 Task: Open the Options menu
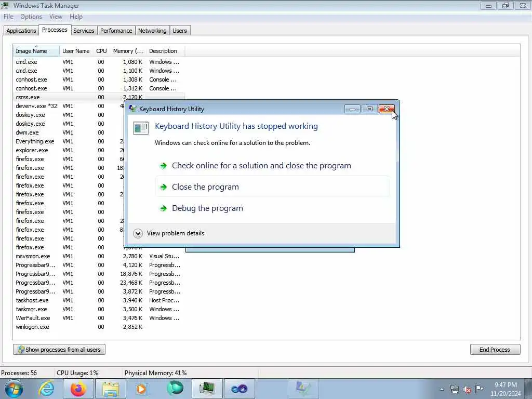pyautogui.click(x=31, y=17)
